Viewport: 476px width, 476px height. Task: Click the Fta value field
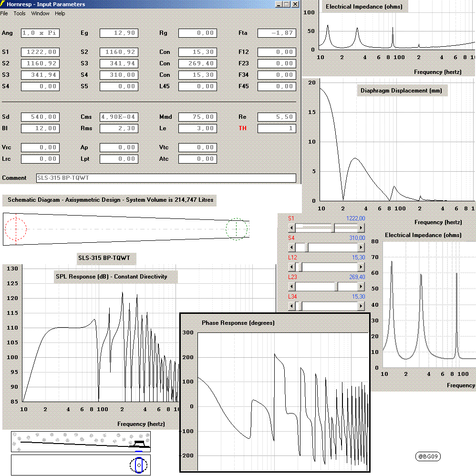click(x=277, y=33)
